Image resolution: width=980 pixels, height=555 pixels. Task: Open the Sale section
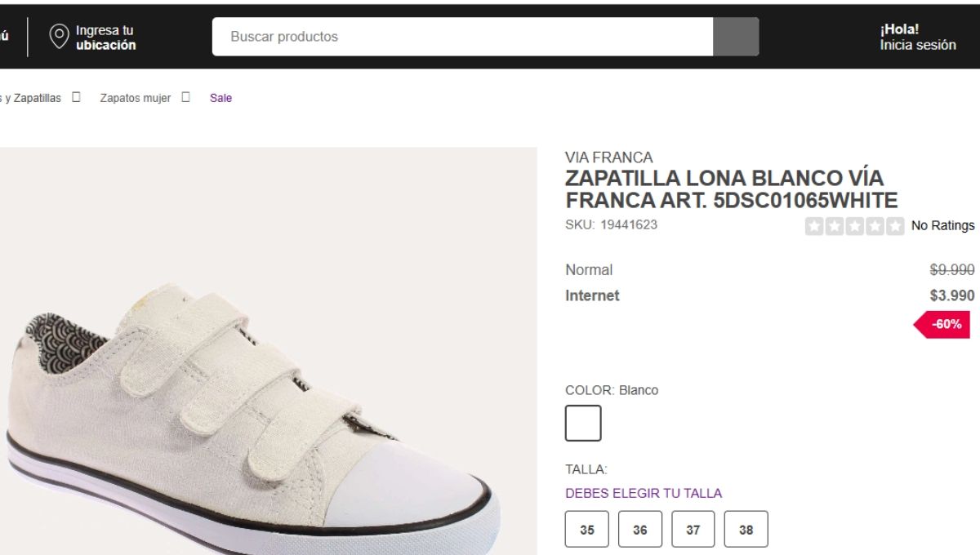220,97
